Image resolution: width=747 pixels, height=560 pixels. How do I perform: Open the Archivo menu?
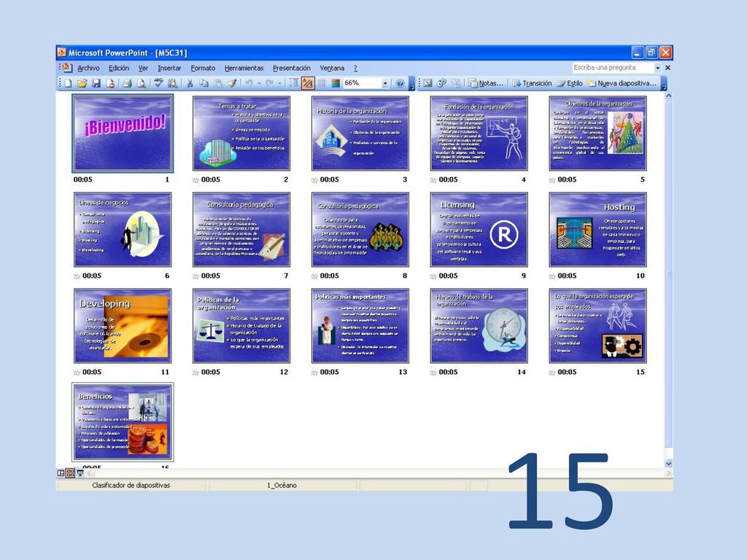coord(88,68)
